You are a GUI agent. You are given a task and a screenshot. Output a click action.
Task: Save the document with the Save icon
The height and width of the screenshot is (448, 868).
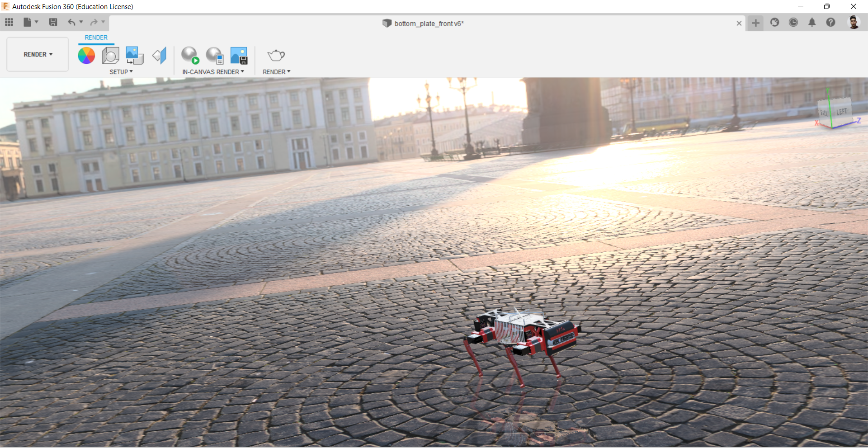click(x=53, y=22)
